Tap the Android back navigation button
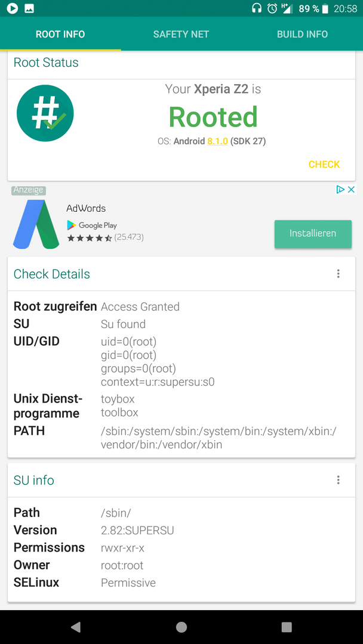Viewport: 363px width, 644px height. point(76,627)
